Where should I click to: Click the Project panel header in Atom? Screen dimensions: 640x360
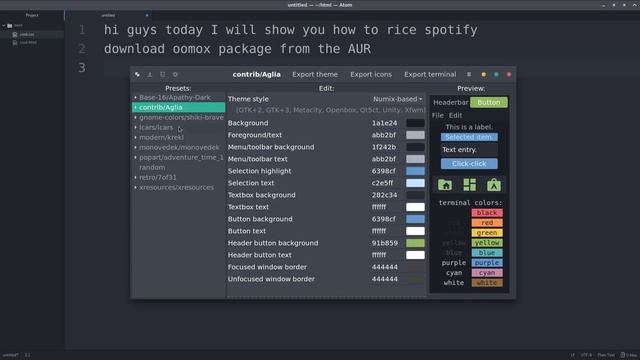[32, 15]
